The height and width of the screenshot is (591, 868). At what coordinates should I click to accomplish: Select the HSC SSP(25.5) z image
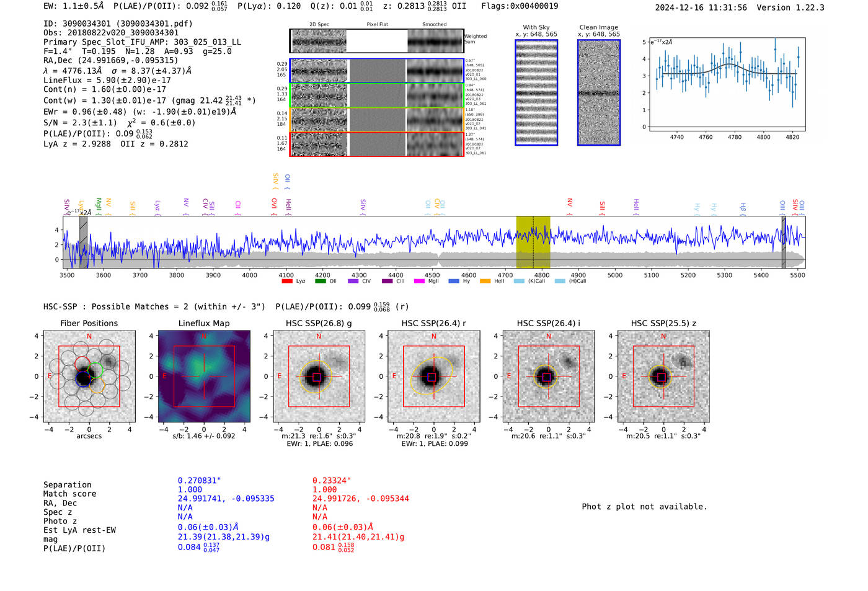pyautogui.click(x=663, y=376)
